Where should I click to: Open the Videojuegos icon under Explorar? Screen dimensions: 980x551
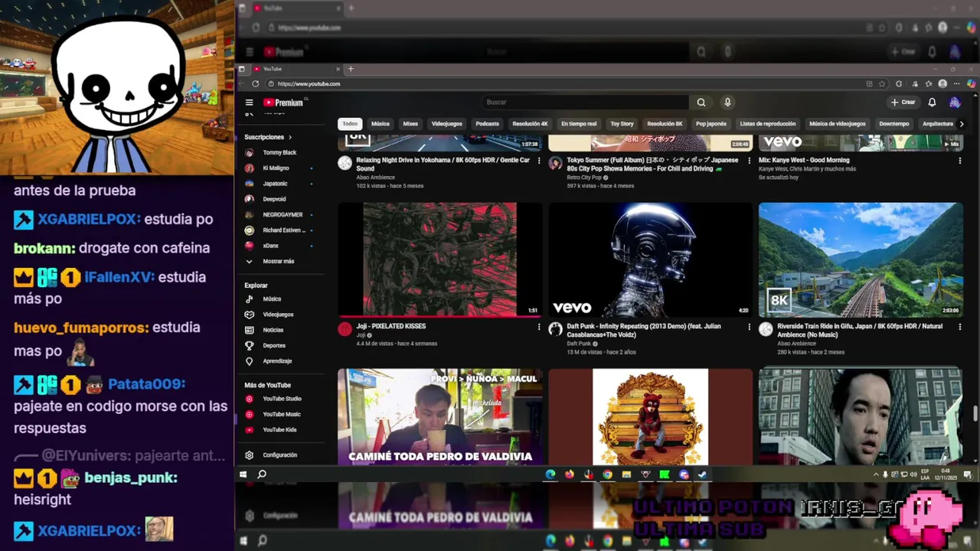coord(249,315)
